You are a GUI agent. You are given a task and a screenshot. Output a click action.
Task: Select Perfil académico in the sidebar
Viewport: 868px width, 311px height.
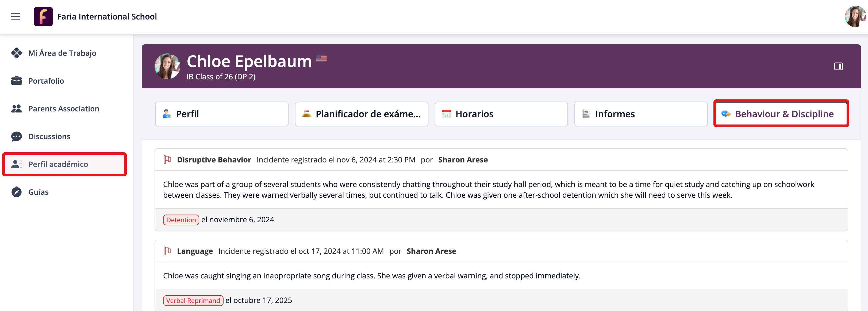pos(58,164)
